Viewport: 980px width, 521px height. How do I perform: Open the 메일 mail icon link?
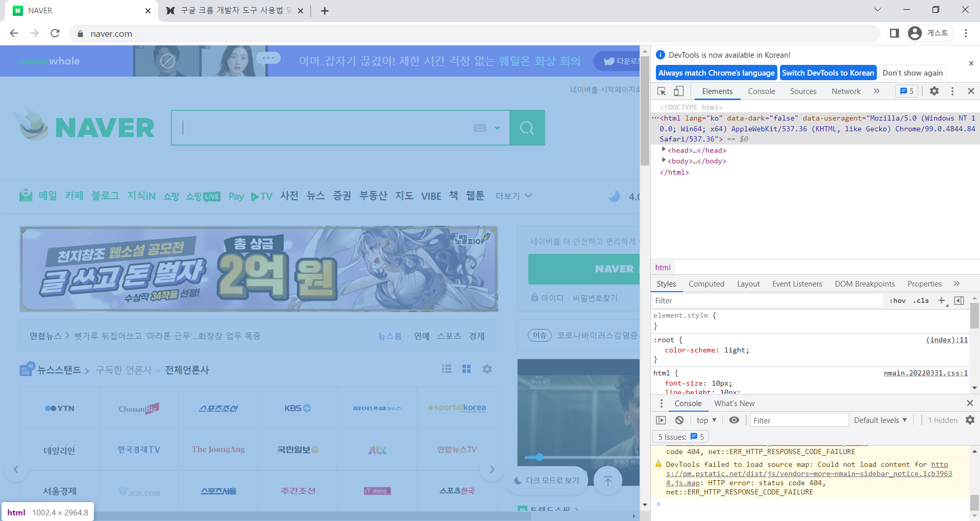pyautogui.click(x=26, y=196)
